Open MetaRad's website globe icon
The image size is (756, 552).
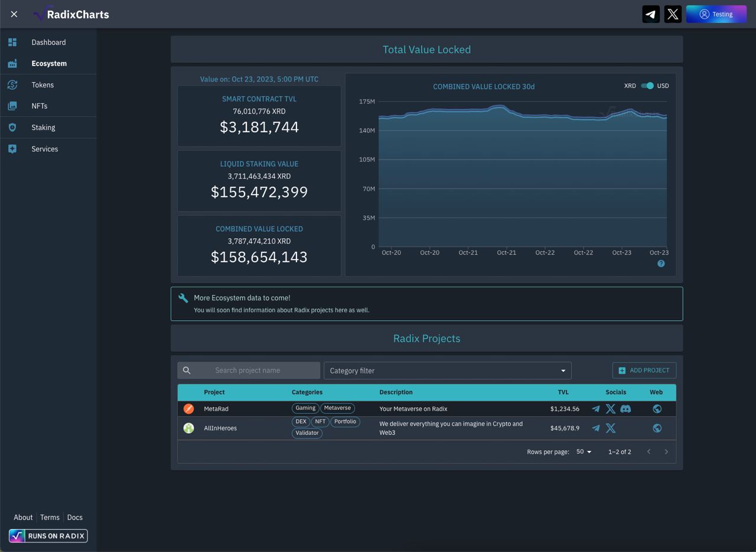[657, 408]
